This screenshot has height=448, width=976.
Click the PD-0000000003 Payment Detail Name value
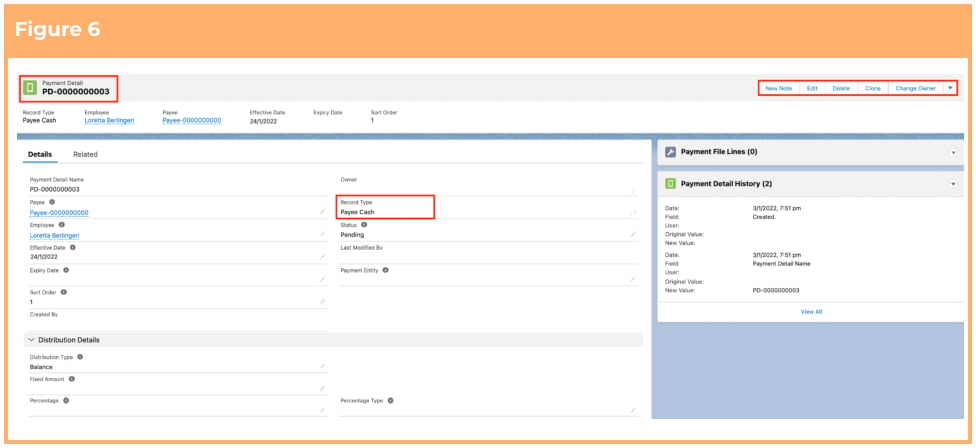(x=55, y=189)
